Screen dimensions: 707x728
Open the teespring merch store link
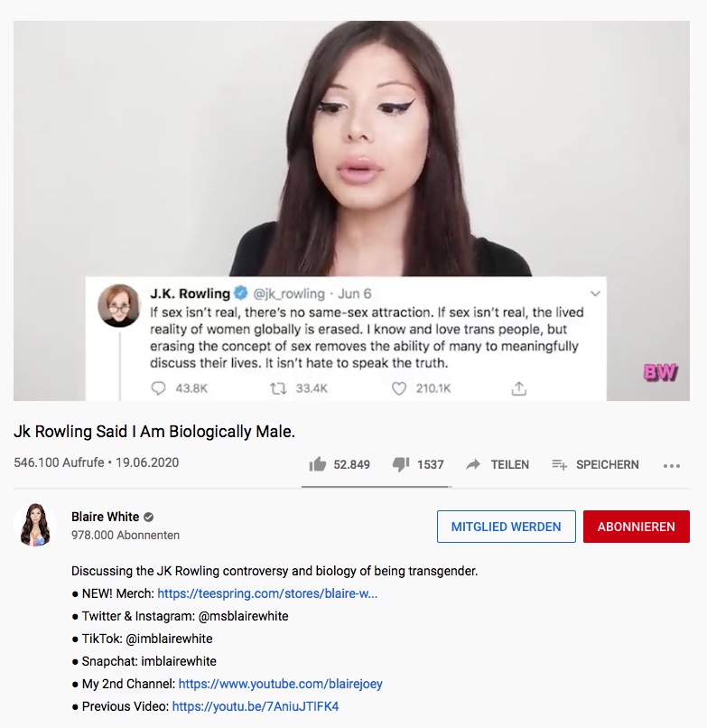267,593
